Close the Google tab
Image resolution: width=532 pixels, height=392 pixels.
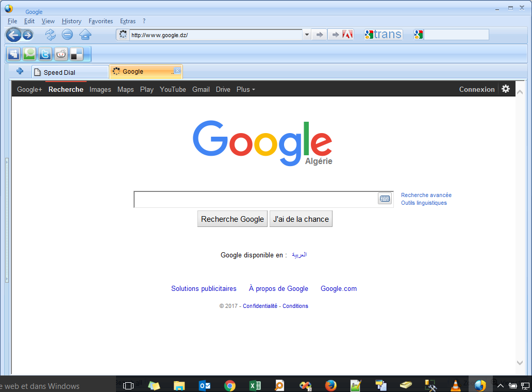(177, 71)
